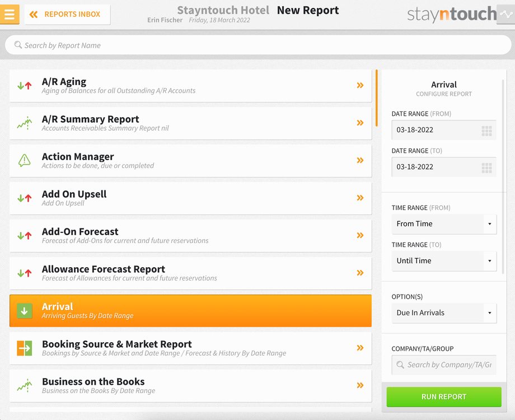Click 'Business on the Books By Date Range' text
Screen dimensions: 515x420
pyautogui.click(x=99, y=390)
